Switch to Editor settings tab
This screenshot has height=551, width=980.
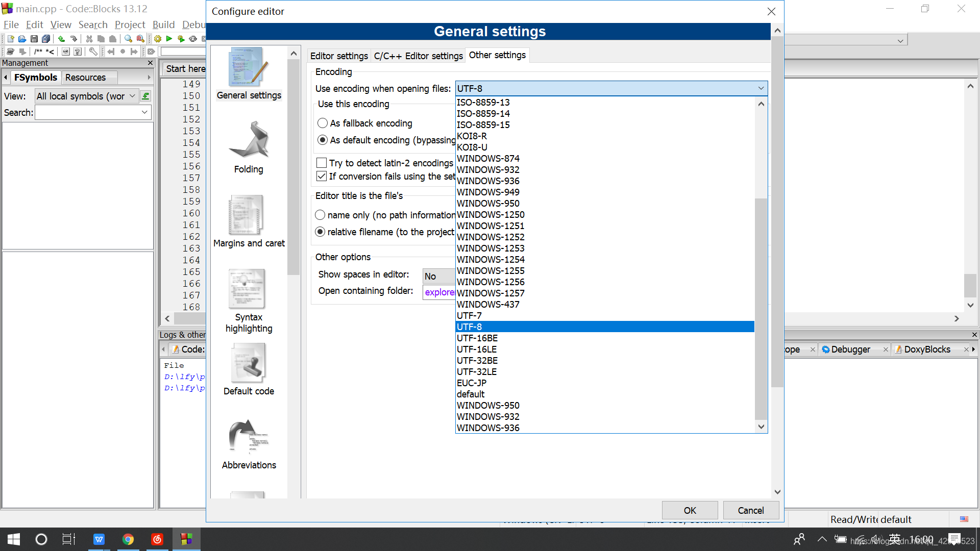tap(339, 56)
